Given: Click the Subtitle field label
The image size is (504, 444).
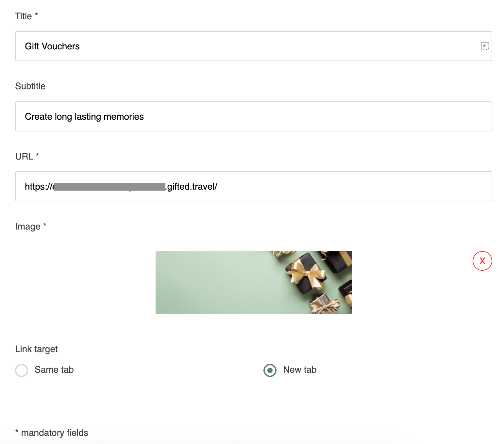Looking at the screenshot, I should [x=30, y=86].
